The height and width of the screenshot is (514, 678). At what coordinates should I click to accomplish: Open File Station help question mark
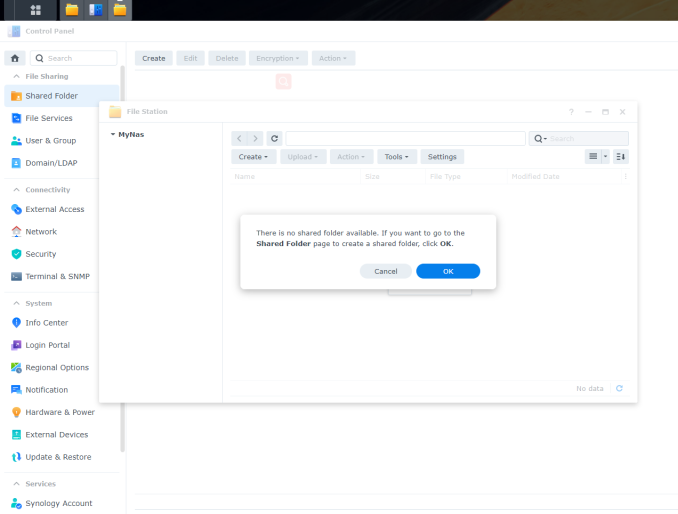[x=571, y=112]
